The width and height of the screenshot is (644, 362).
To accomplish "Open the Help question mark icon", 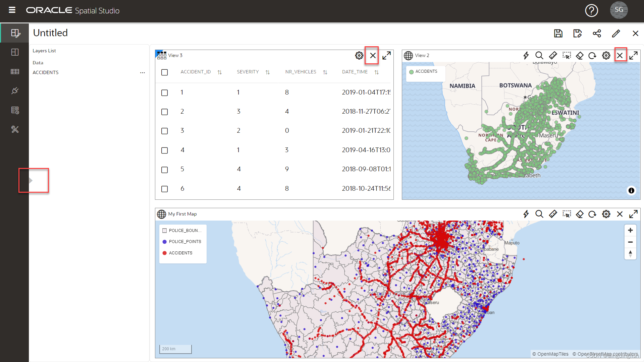I will pos(591,10).
